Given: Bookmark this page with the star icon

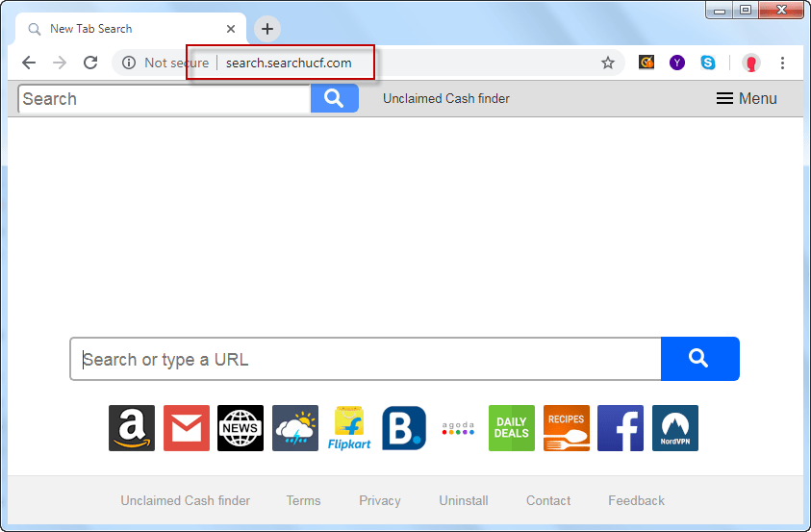Looking at the screenshot, I should pos(608,63).
